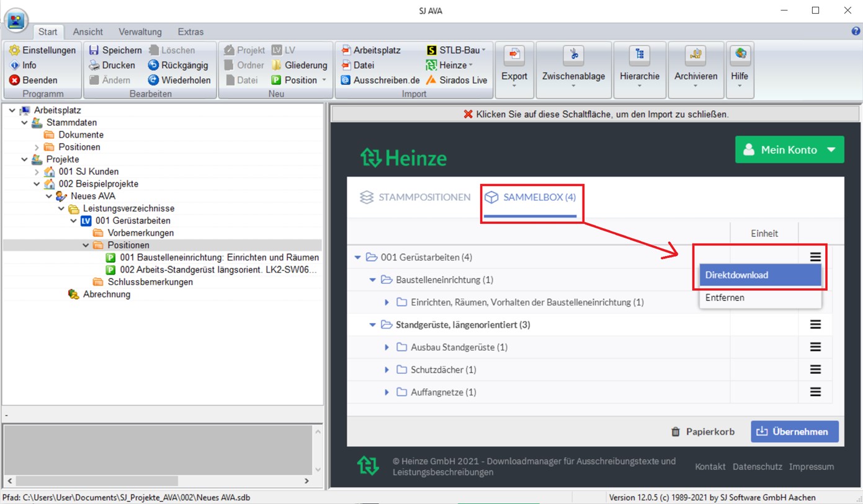Choose Entfernen from the context menu
This screenshot has height=504, width=863.
pyautogui.click(x=760, y=298)
